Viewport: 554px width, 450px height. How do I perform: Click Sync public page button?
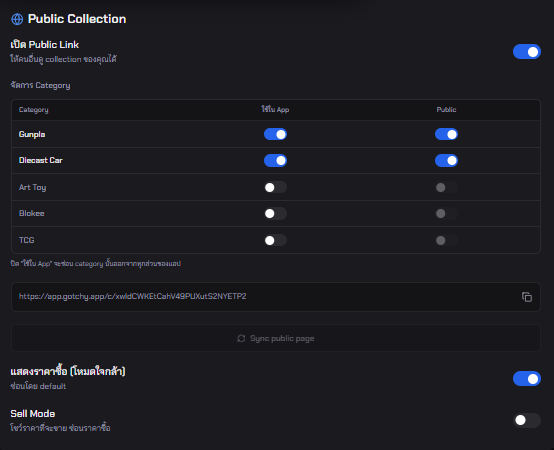coord(276,338)
